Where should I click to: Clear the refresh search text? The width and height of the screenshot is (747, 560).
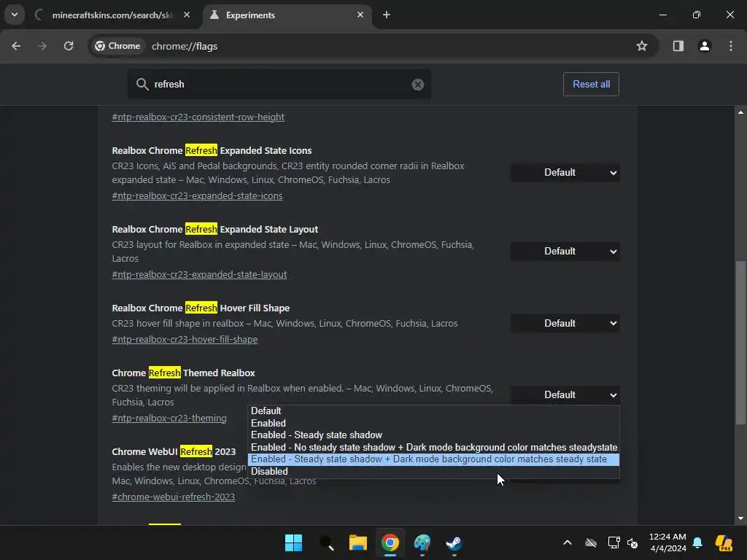(418, 85)
